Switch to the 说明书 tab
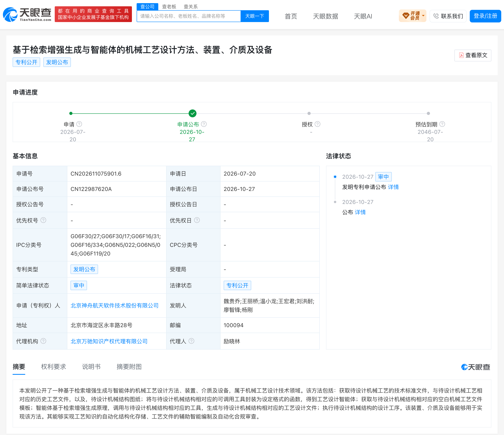 (x=91, y=367)
